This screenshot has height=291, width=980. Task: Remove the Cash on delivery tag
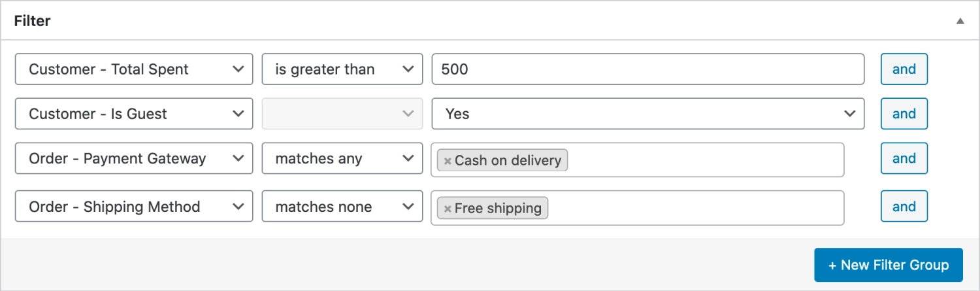coord(448,160)
